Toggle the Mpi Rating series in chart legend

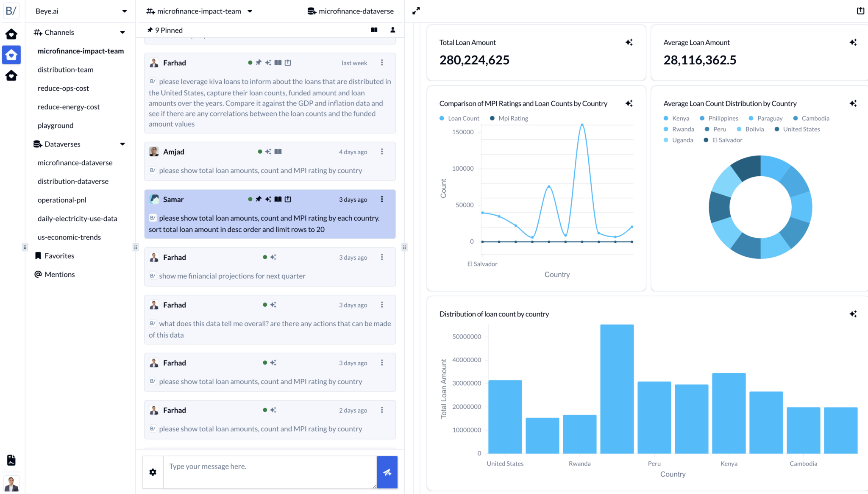[x=509, y=118]
